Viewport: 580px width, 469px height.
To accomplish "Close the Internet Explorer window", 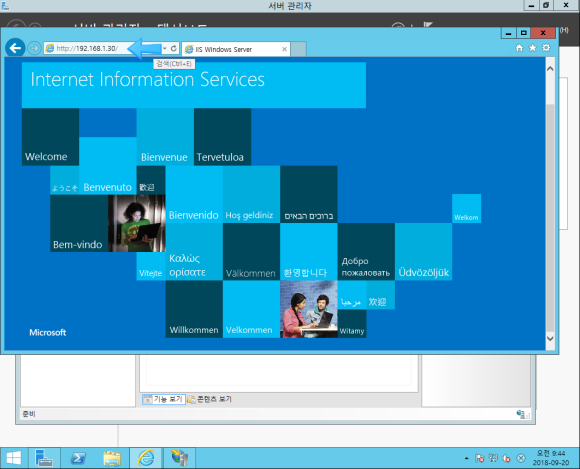I will [x=543, y=33].
